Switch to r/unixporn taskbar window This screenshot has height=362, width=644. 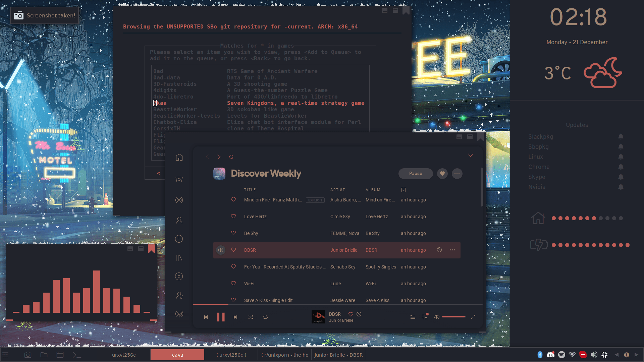[x=286, y=355]
